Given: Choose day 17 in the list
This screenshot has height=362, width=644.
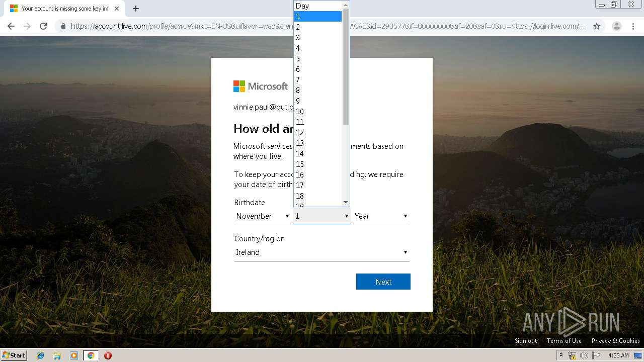Looking at the screenshot, I should pos(317,186).
